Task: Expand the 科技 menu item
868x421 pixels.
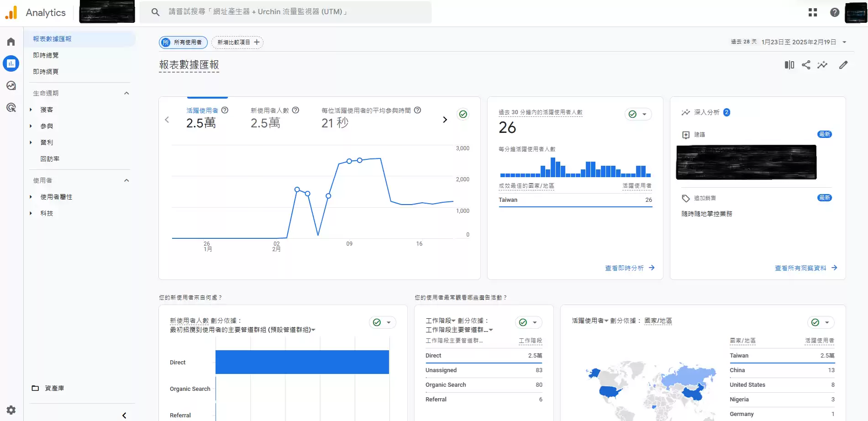Action: (x=31, y=213)
